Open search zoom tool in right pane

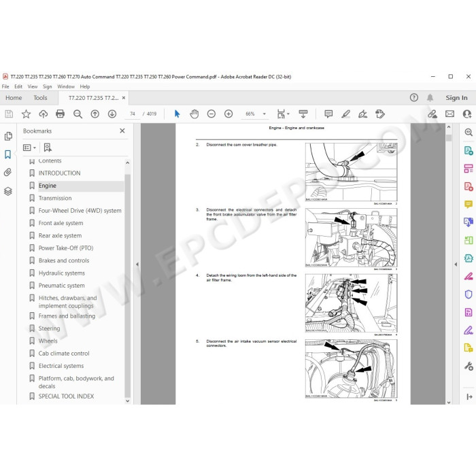click(468, 133)
